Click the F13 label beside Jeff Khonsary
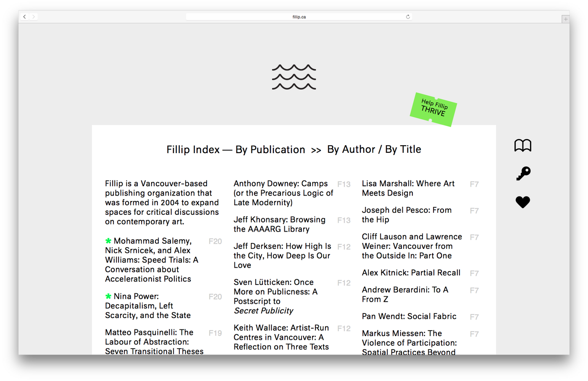 coord(344,220)
